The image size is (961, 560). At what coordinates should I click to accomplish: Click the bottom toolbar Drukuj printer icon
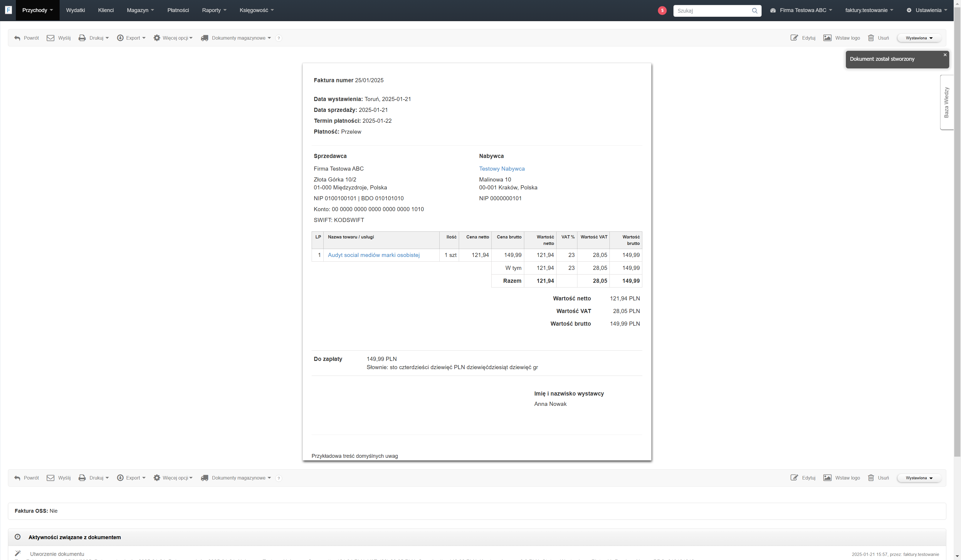[82, 478]
